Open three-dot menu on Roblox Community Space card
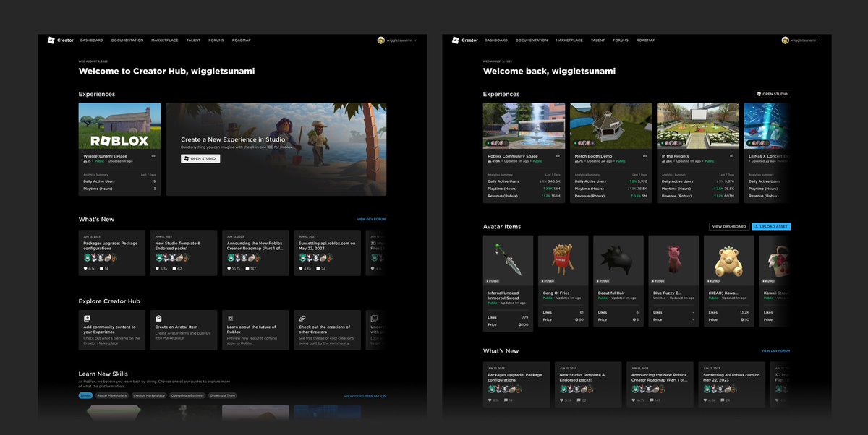Viewport: 868px width, 435px height. click(x=558, y=156)
